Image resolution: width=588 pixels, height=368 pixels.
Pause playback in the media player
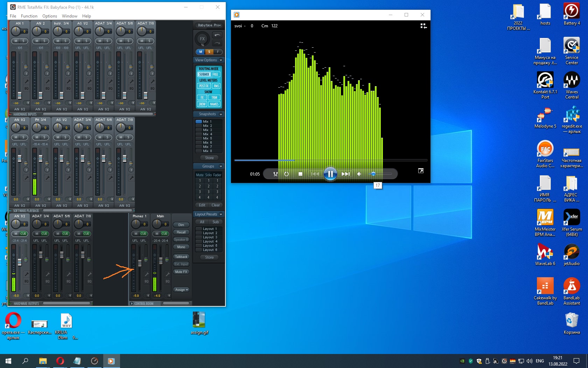pyautogui.click(x=330, y=174)
